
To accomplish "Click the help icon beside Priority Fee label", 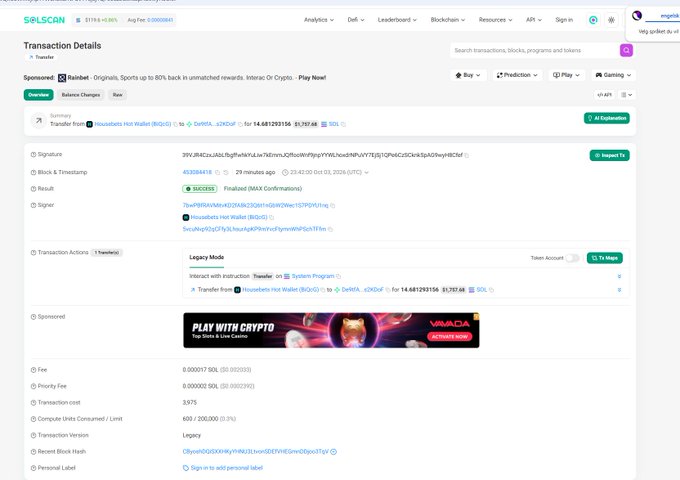I will click(33, 386).
